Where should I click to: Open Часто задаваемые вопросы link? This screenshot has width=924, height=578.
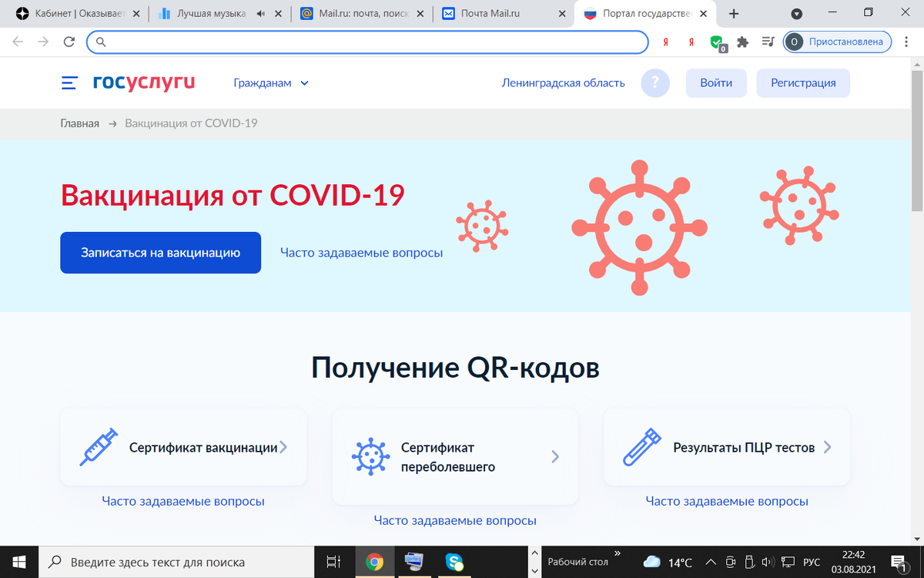(361, 252)
